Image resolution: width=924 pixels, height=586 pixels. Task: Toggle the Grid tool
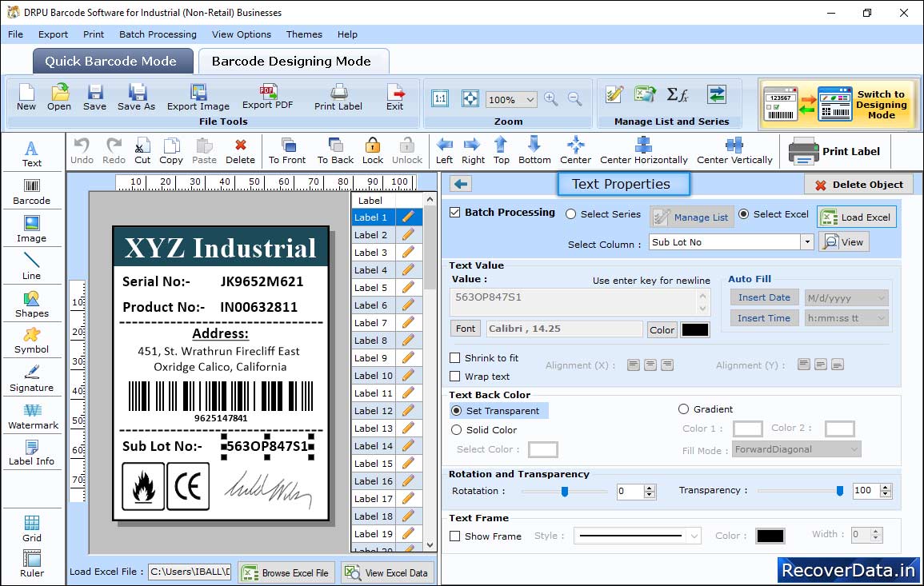pos(32,528)
